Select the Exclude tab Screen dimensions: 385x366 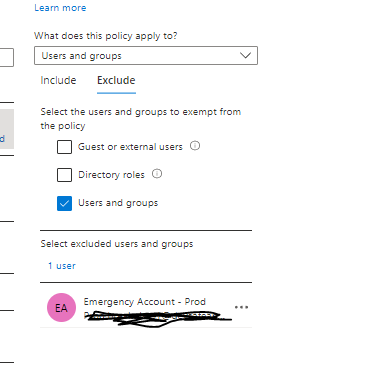coord(116,80)
